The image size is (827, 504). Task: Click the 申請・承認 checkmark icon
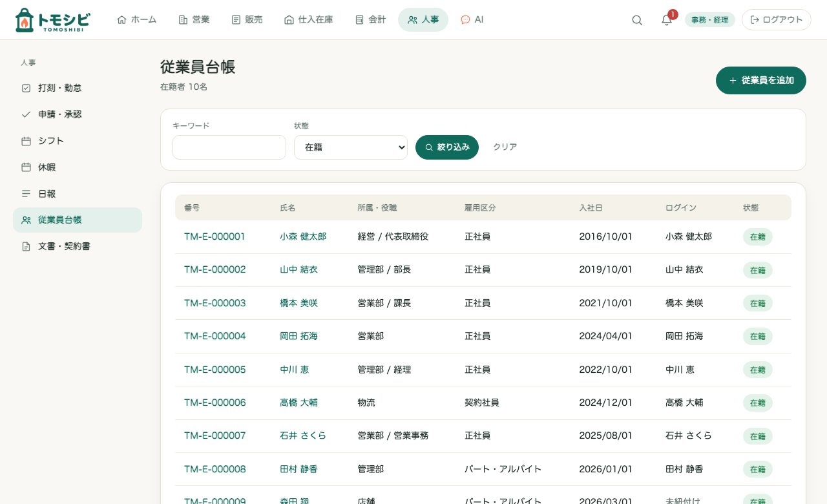(26, 114)
